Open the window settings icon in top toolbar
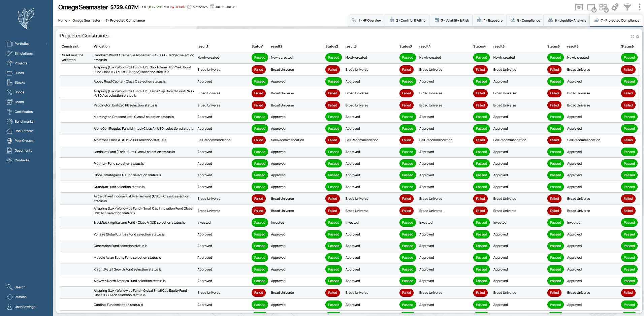 (x=579, y=7)
